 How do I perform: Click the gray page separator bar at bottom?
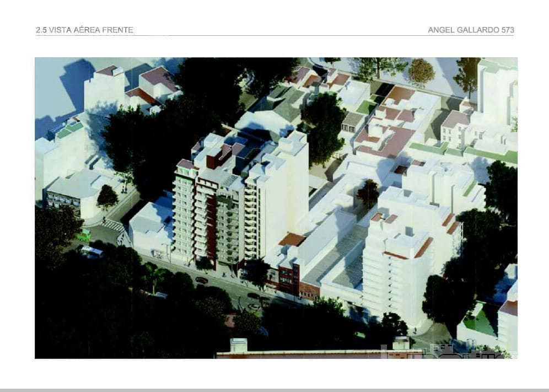pyautogui.click(x=274, y=389)
